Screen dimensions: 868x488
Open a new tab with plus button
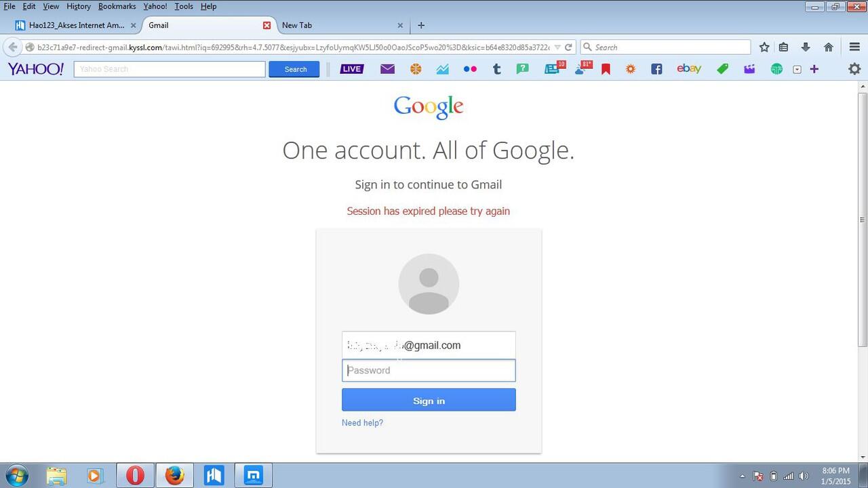[x=421, y=25]
